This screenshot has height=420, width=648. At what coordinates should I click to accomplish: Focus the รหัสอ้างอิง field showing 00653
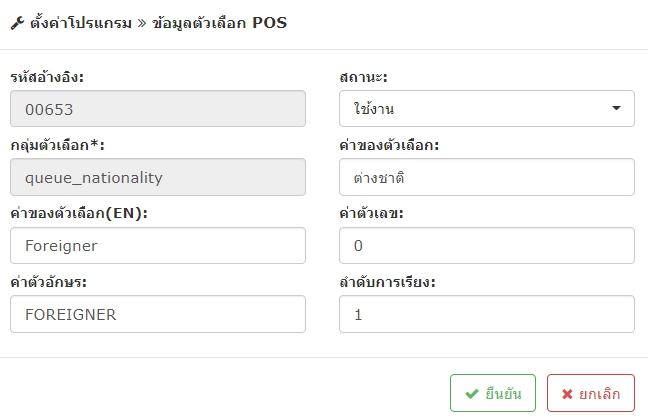(x=158, y=109)
